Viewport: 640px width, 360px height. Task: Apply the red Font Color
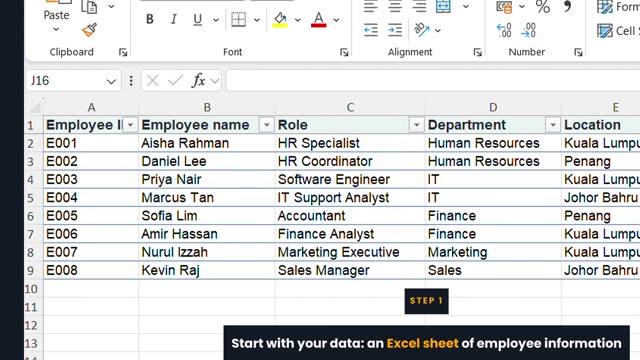[x=318, y=19]
